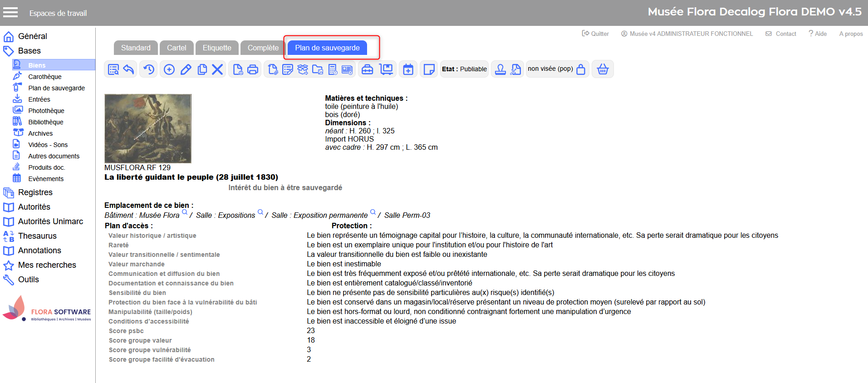Click the duplicate record icon
The image size is (868, 383).
point(202,69)
